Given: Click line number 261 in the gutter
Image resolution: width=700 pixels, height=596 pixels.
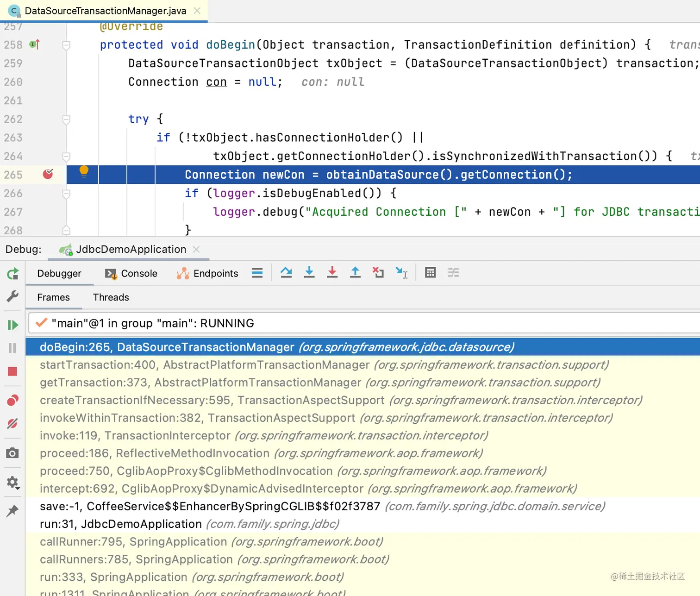Looking at the screenshot, I should coord(13,100).
